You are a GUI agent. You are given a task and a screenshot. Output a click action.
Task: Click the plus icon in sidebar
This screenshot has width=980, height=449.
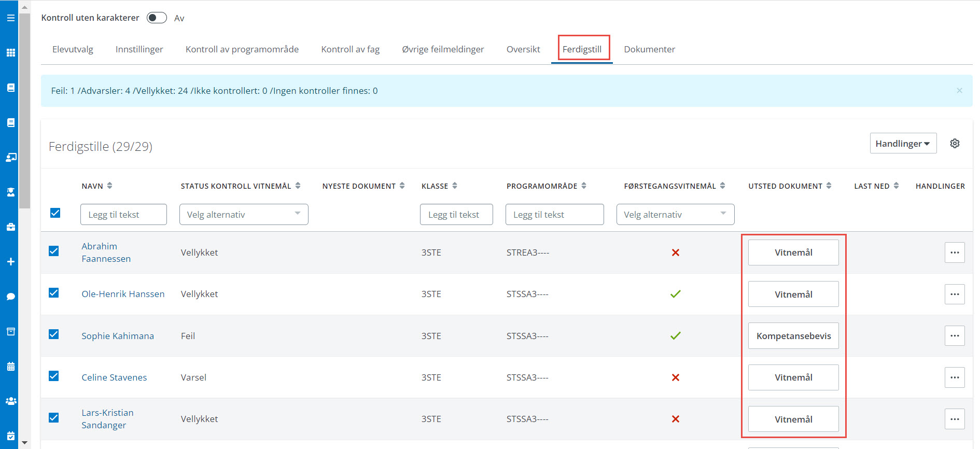click(x=10, y=262)
